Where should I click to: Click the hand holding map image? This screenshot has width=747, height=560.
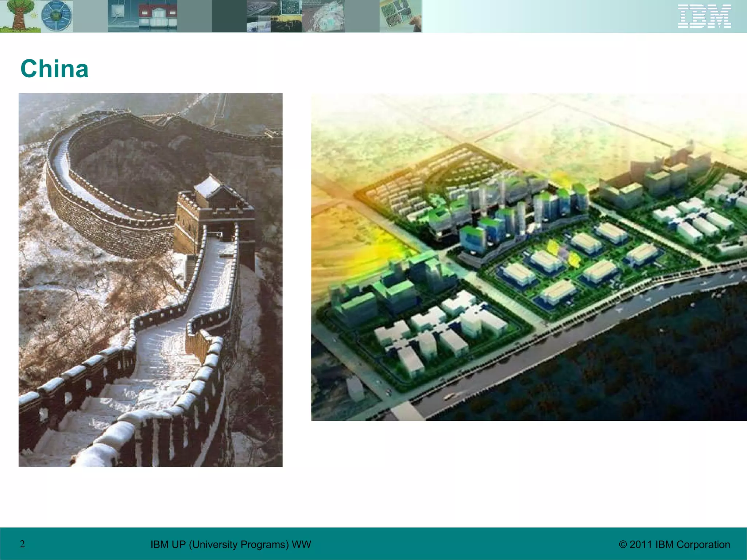[400, 16]
